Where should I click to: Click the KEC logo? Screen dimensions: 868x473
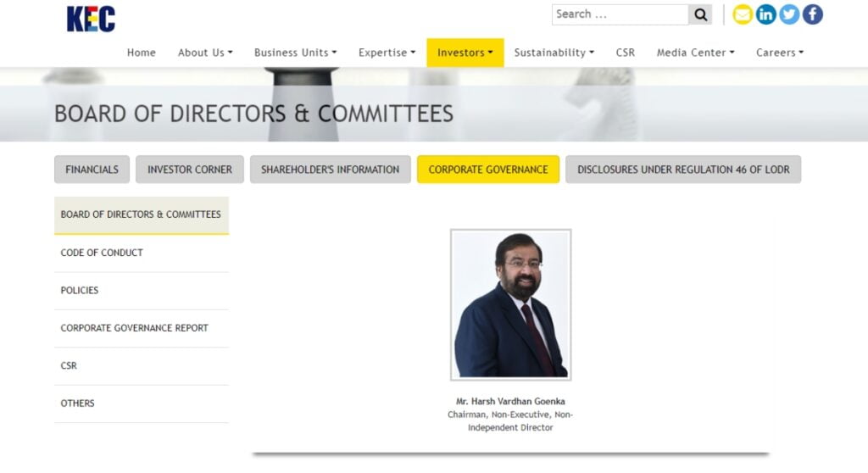coord(91,19)
